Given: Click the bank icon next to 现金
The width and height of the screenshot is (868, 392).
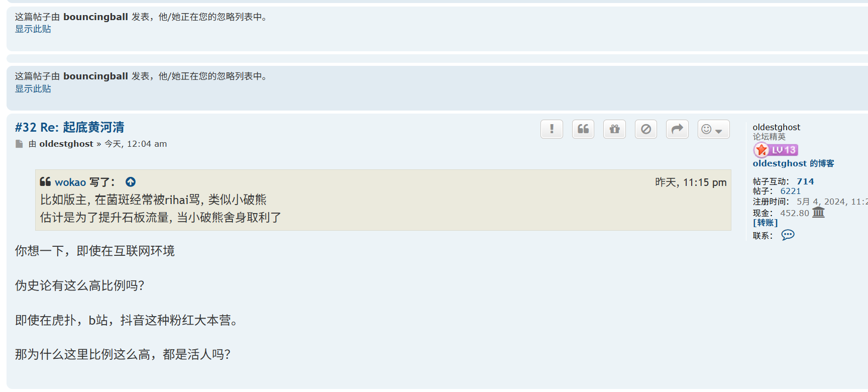Looking at the screenshot, I should [818, 212].
